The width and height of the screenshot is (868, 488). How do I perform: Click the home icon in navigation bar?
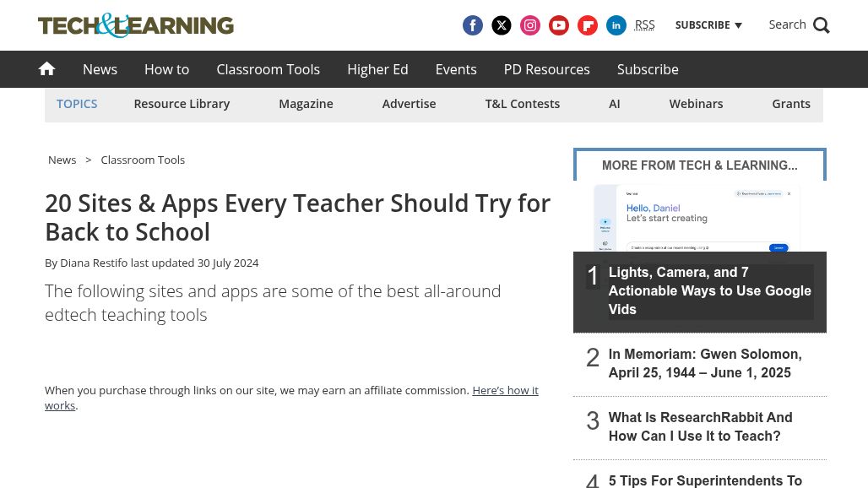point(46,68)
